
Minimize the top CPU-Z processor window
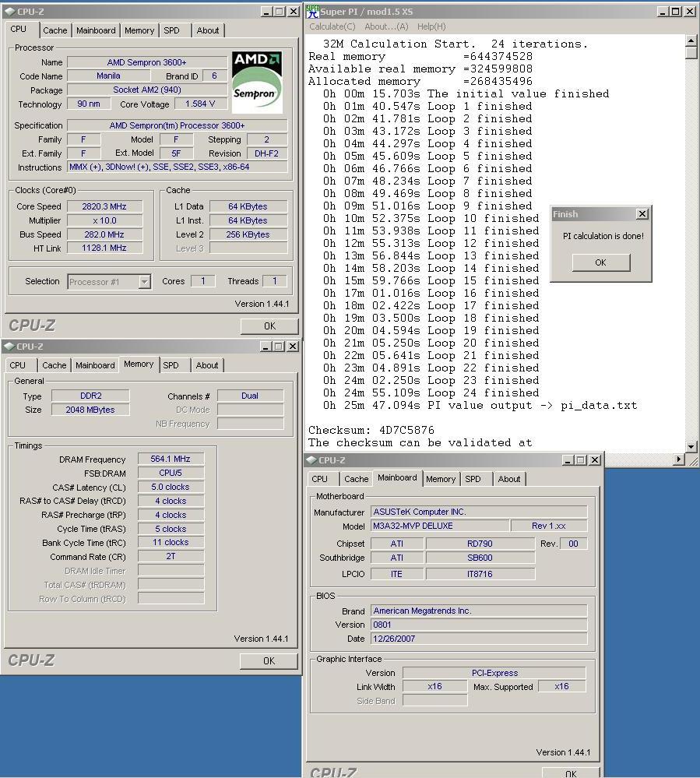(267, 11)
